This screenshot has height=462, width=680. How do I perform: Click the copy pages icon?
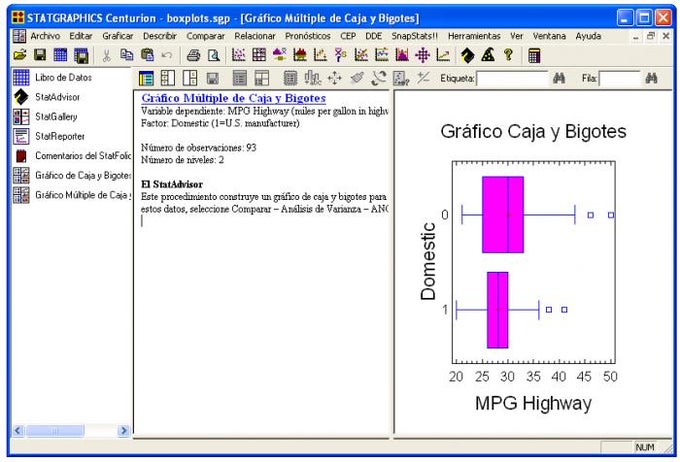[x=127, y=55]
